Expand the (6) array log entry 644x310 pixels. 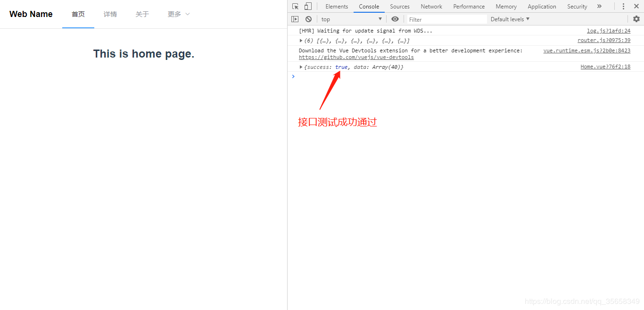(301, 41)
